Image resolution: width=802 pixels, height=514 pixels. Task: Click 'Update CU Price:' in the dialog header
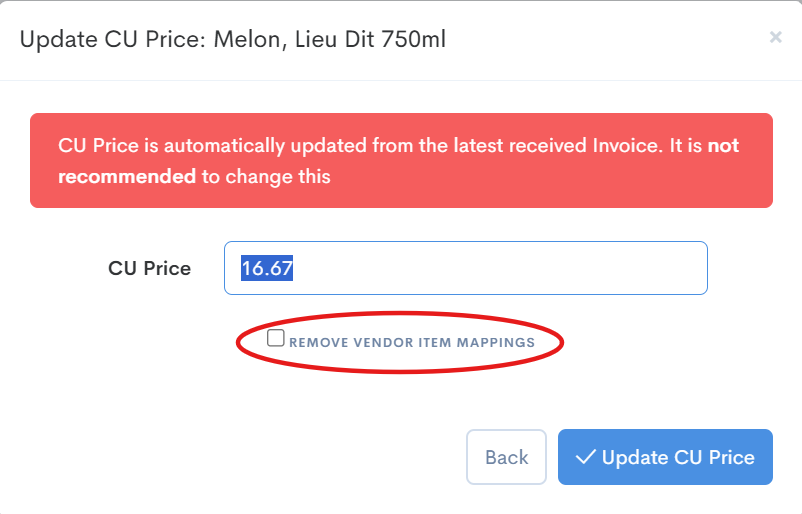click(114, 40)
